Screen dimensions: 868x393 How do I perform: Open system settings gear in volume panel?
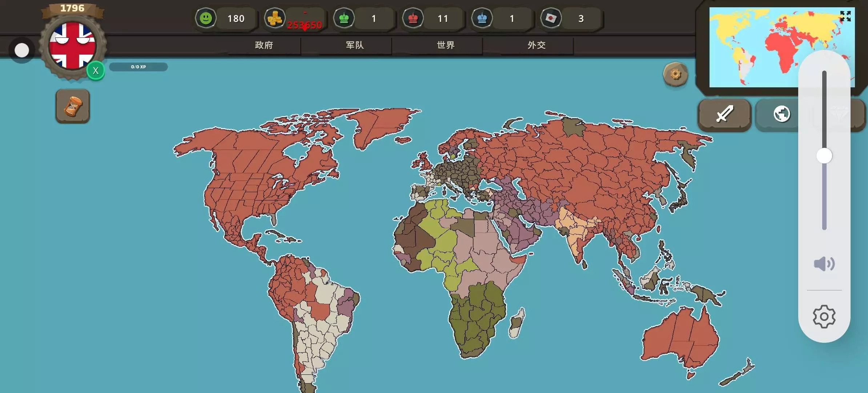coord(824,317)
